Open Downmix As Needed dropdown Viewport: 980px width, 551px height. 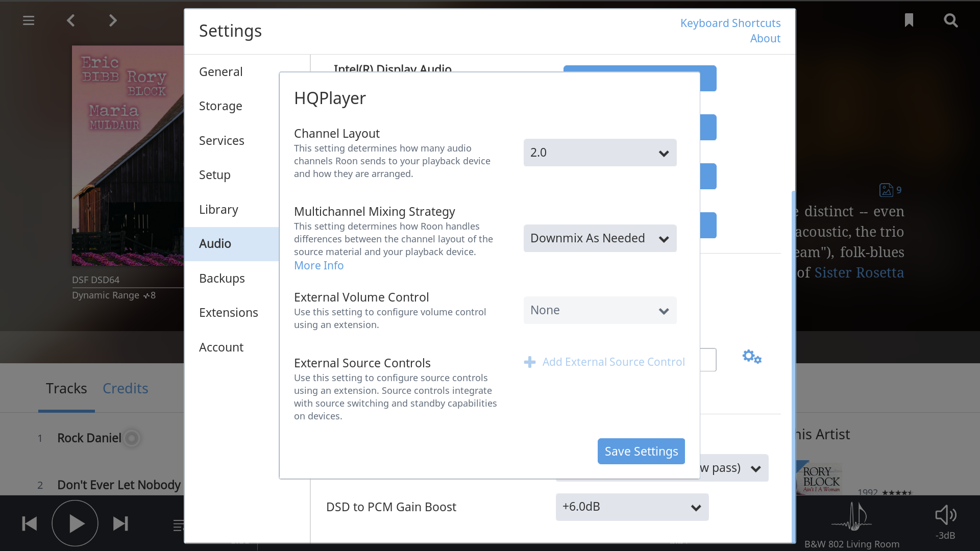(600, 238)
